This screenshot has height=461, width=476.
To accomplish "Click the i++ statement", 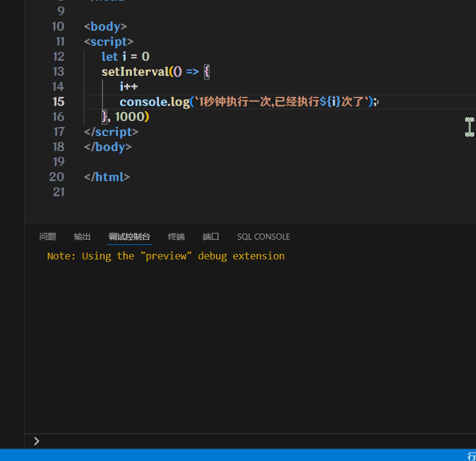I will coord(129,87).
